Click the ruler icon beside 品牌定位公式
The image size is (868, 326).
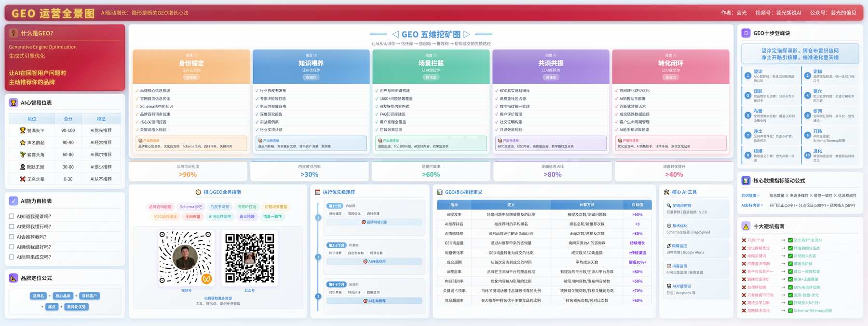[x=14, y=278]
